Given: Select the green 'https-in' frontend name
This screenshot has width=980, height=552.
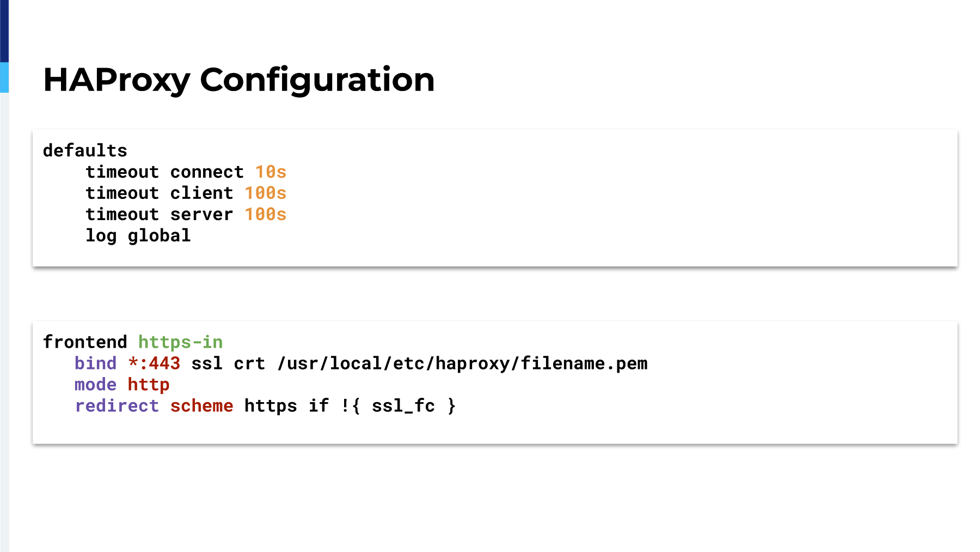Looking at the screenshot, I should tap(180, 342).
